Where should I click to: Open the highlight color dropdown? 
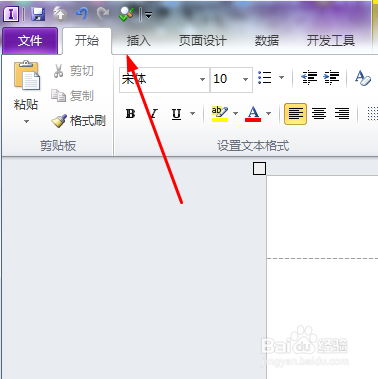[235, 114]
